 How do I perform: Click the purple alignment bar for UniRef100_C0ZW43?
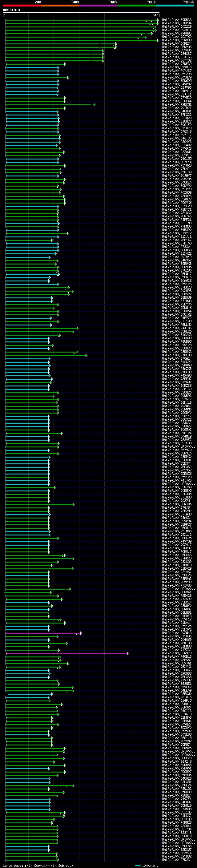pos(44,633)
